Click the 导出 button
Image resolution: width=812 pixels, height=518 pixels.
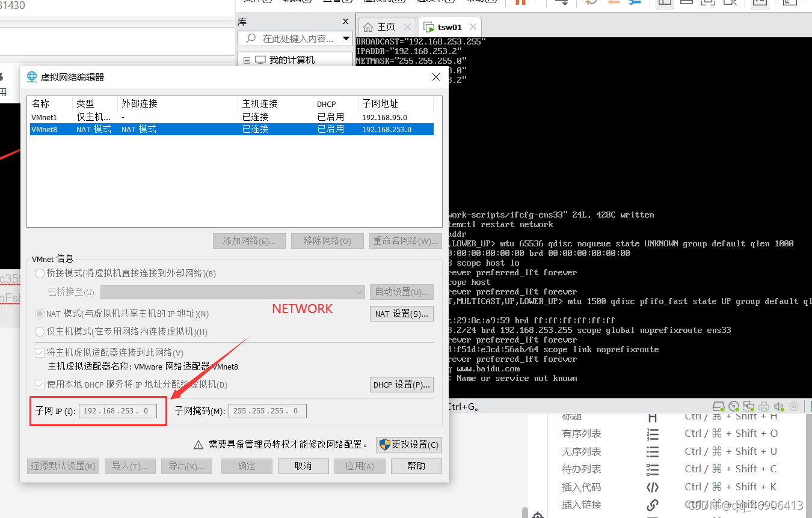click(186, 466)
